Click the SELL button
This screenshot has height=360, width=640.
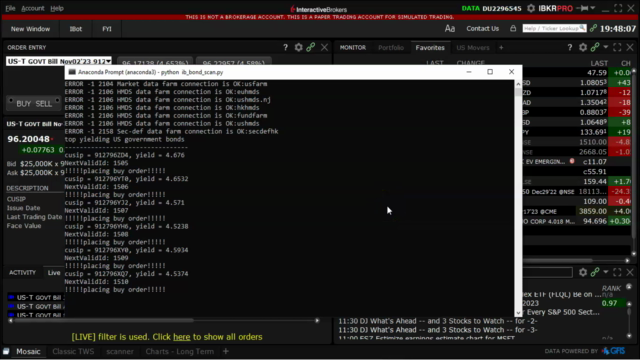43,104
